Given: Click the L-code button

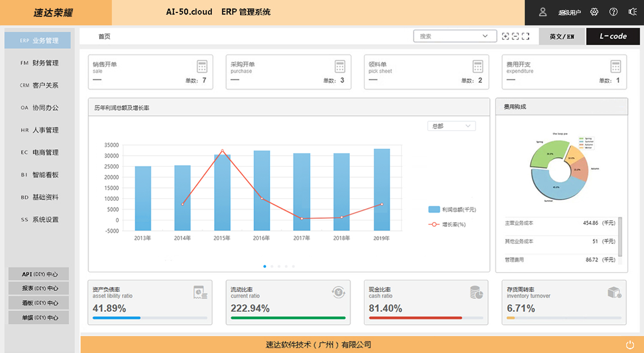Looking at the screenshot, I should click(612, 37).
